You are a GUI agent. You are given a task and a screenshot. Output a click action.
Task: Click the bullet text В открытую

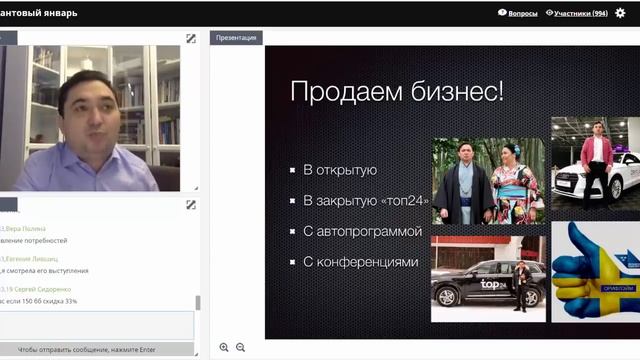340,170
